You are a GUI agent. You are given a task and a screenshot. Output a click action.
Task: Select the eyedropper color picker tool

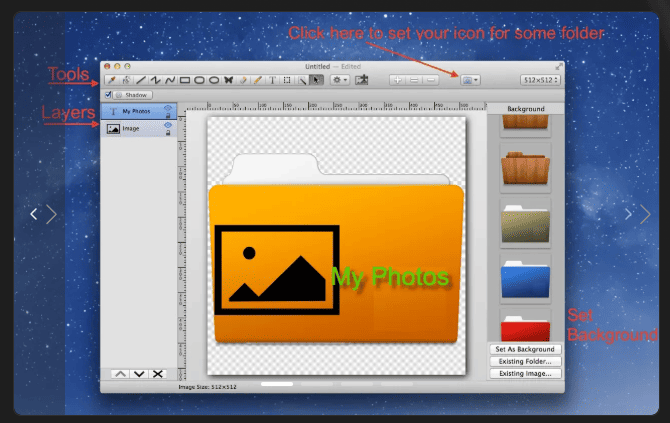(x=112, y=80)
